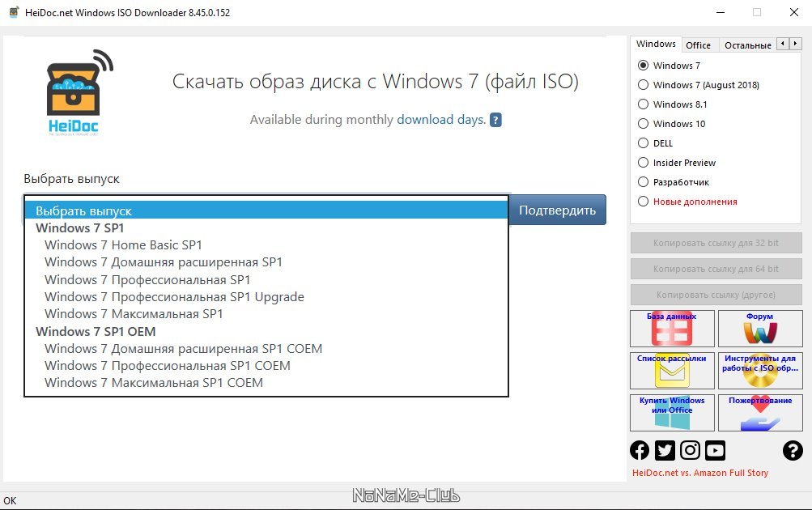This screenshot has height=510, width=812.
Task: Open the YouTube social icon
Action: coord(715,450)
